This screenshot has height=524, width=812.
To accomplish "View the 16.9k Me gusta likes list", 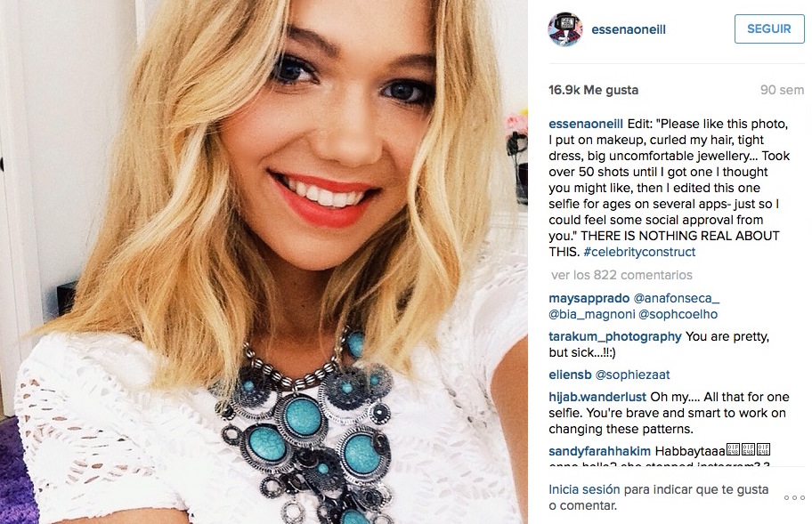I will coord(594,90).
